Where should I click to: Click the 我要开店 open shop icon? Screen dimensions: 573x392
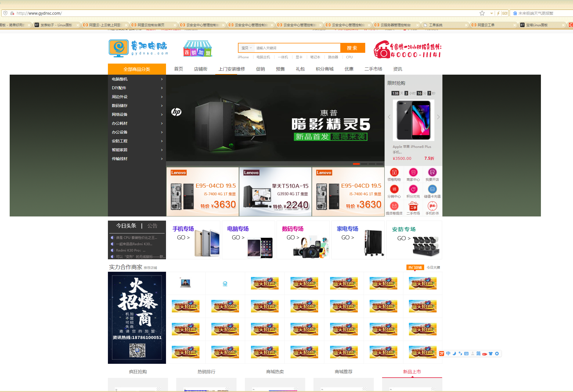432,173
